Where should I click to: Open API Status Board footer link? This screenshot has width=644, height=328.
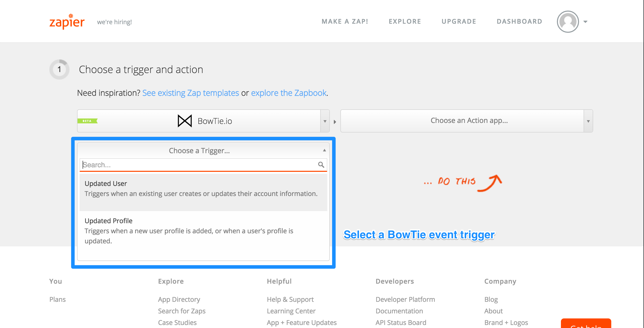point(401,322)
